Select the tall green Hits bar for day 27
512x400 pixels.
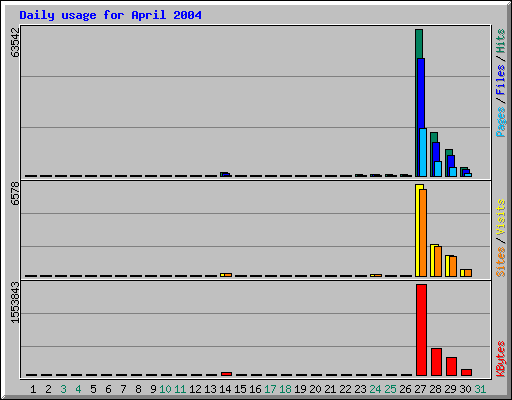coord(419,43)
